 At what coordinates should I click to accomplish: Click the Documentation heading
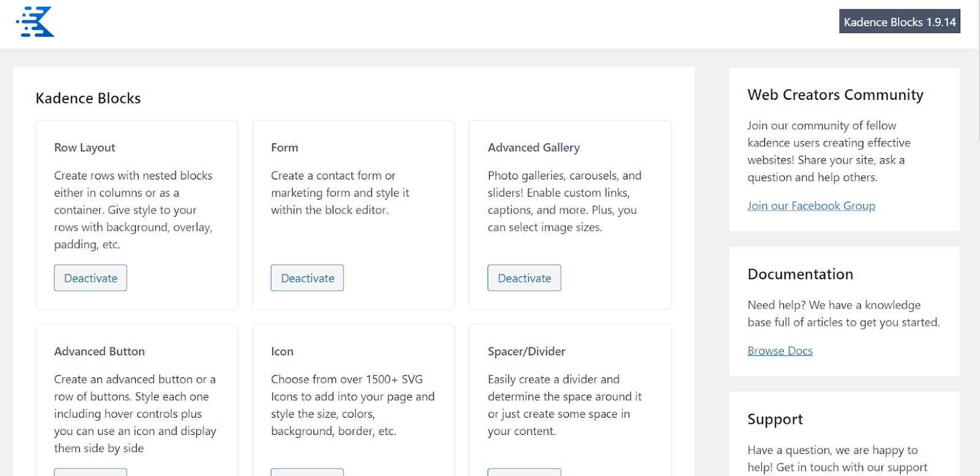click(x=801, y=274)
